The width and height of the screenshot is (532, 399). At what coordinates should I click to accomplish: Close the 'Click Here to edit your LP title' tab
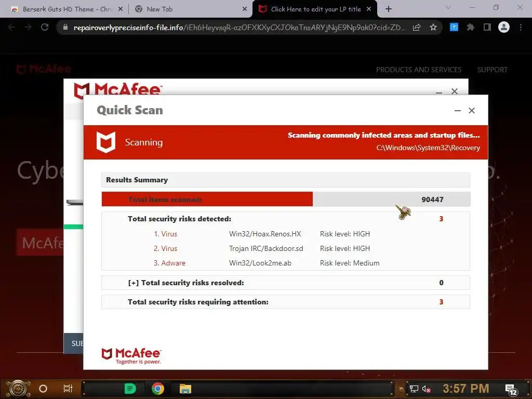tap(369, 9)
